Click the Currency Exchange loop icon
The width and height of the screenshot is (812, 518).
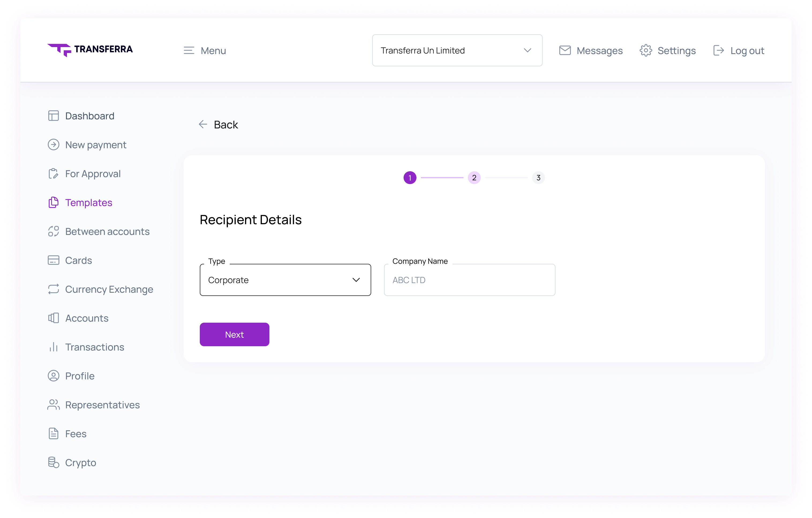tap(53, 289)
